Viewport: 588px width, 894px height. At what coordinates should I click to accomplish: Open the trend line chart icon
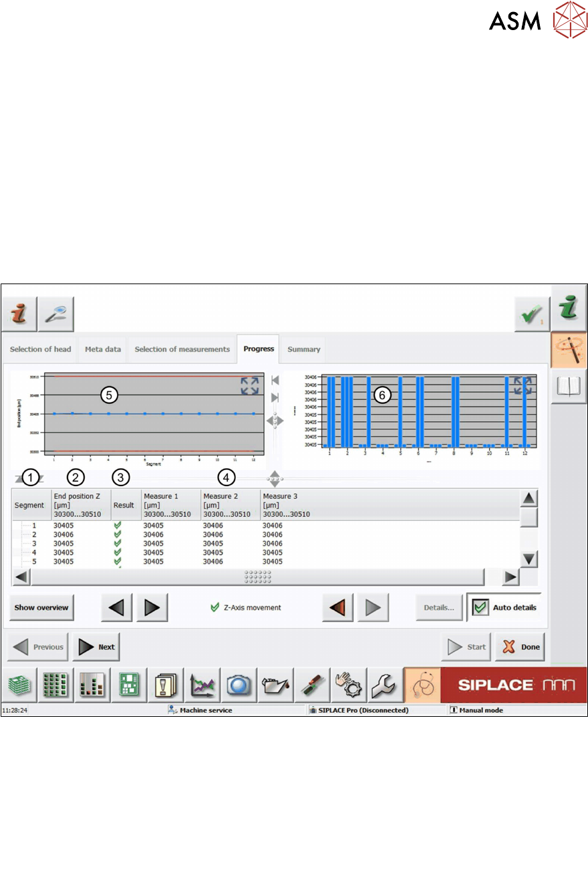[x=201, y=685]
